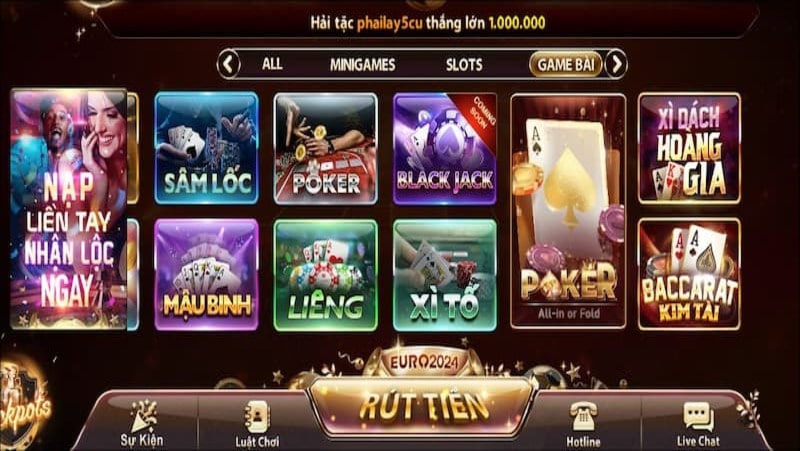The image size is (800, 451).
Task: Switch to the MINIGAMES tab
Action: pyautogui.click(x=362, y=64)
